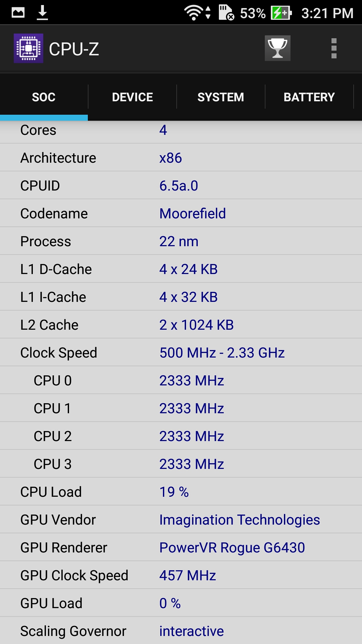Viewport: 362px width, 644px height.
Task: Tap the GPU Renderer PowerVR entry
Action: click(x=232, y=547)
